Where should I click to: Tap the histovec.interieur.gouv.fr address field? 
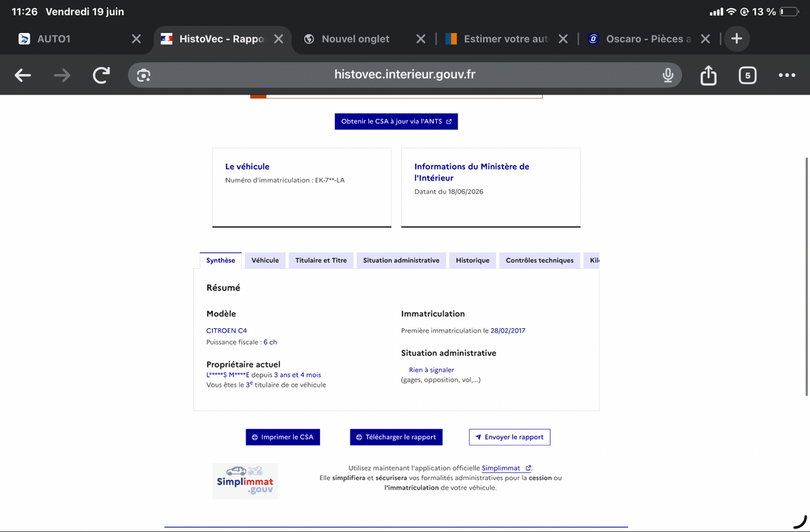point(404,75)
